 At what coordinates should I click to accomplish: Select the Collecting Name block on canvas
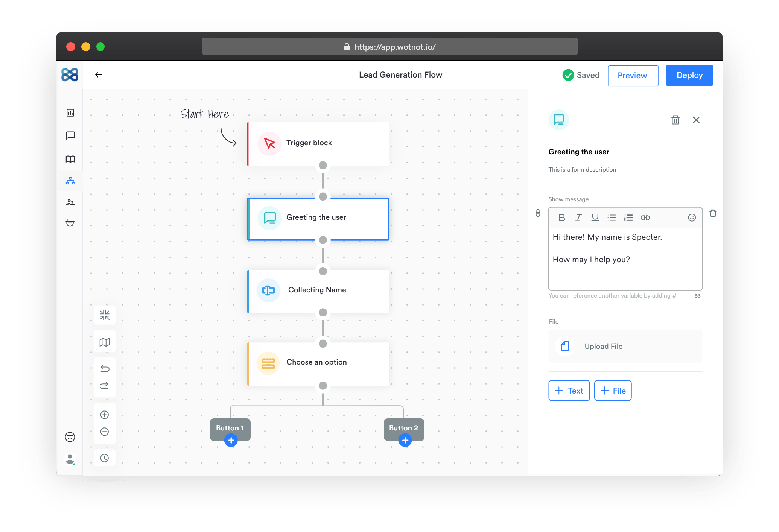tap(318, 291)
